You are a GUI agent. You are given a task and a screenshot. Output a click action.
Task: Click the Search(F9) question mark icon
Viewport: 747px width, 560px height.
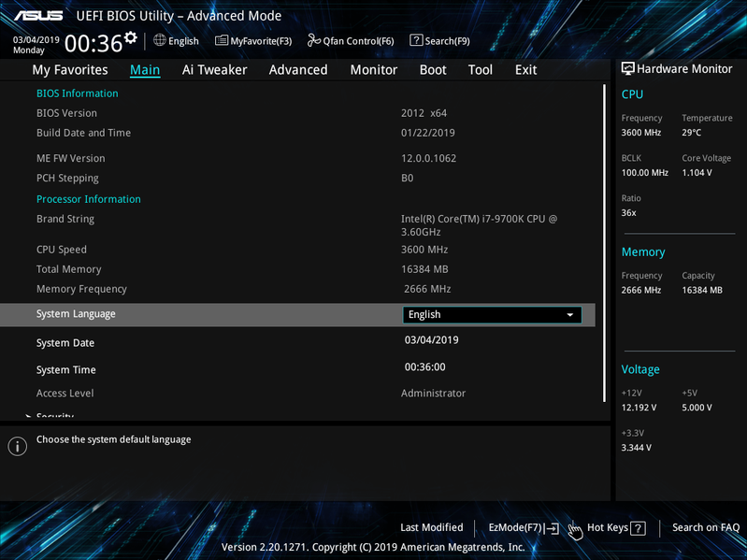tap(416, 40)
